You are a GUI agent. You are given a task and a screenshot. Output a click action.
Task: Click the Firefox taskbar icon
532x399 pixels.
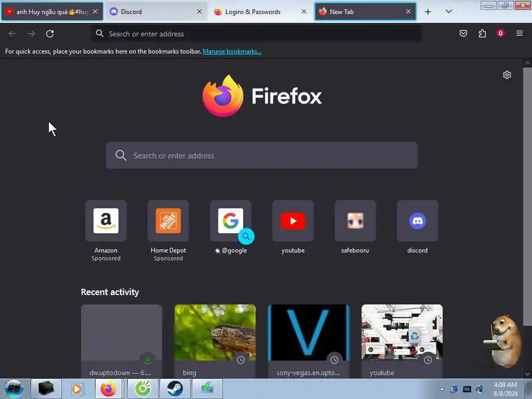[108, 389]
